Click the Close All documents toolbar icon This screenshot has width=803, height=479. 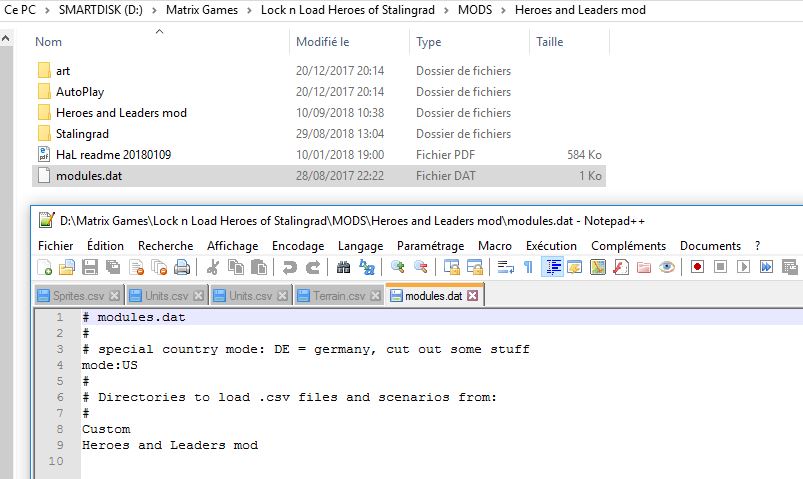tap(159, 267)
